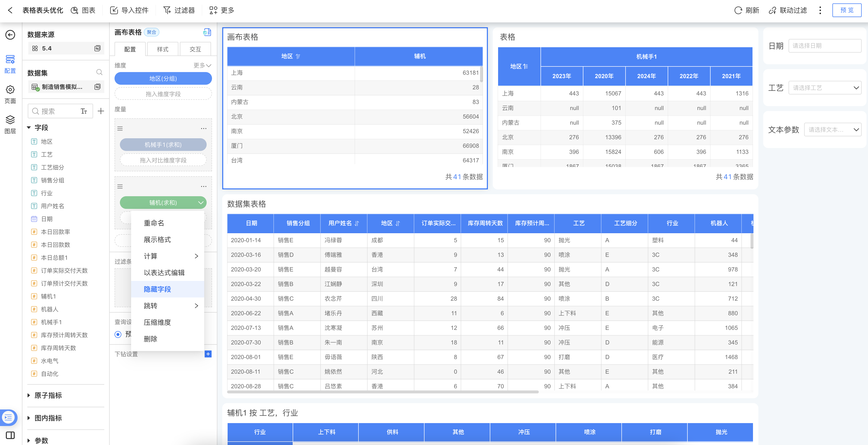Choose 隐藏字段 from the context menu

point(157,289)
